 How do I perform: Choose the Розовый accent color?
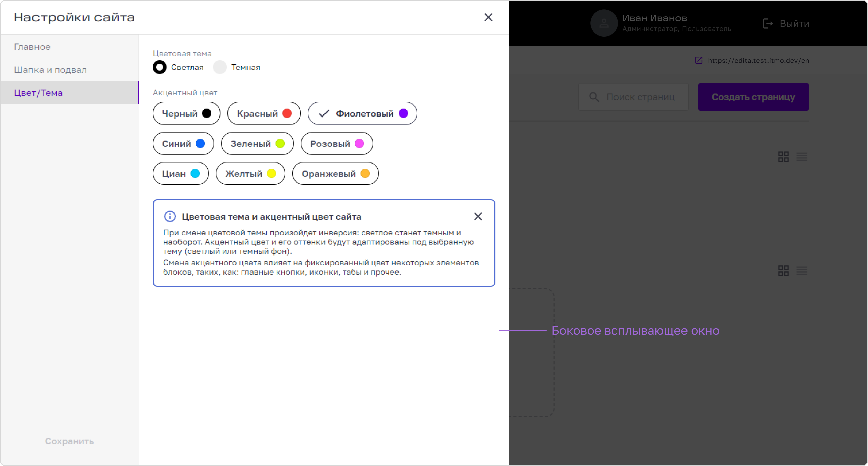pos(337,144)
